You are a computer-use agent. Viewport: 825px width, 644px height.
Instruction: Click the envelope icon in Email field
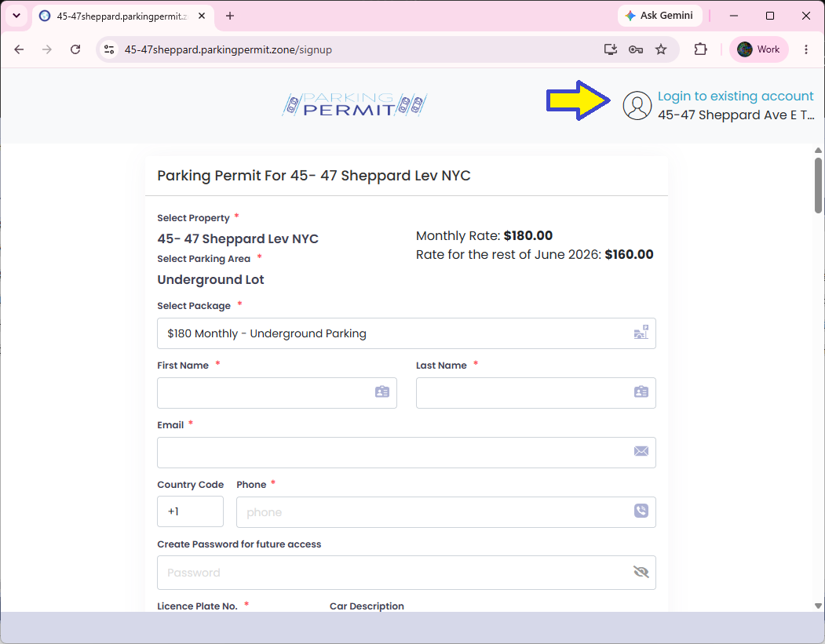point(641,451)
